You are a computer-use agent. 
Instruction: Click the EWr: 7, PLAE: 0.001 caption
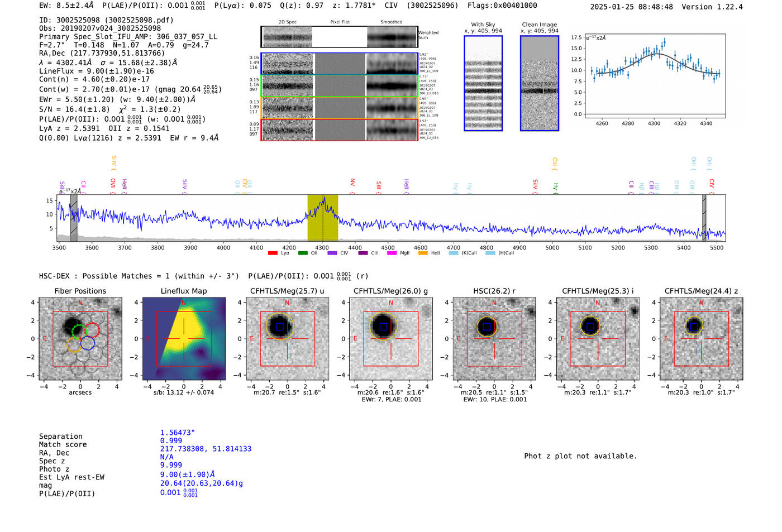coord(392,399)
